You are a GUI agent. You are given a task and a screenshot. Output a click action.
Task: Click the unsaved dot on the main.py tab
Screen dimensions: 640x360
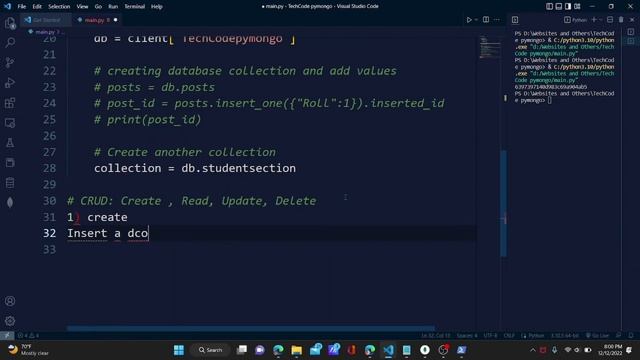pos(116,20)
